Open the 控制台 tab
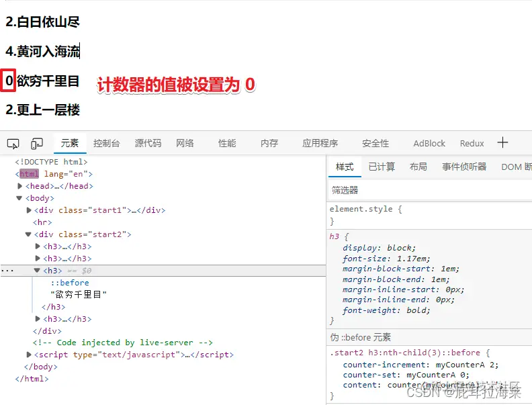Screen dimensions: 532x405 pyautogui.click(x=107, y=143)
